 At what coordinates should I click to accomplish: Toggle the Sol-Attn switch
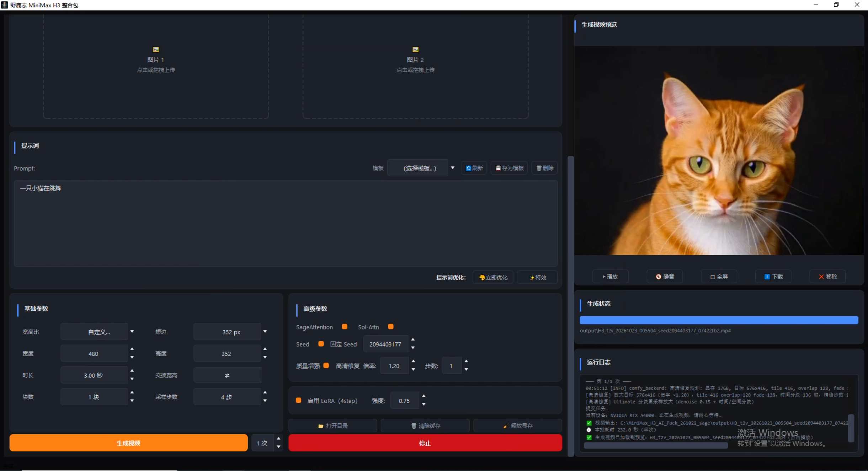point(390,327)
